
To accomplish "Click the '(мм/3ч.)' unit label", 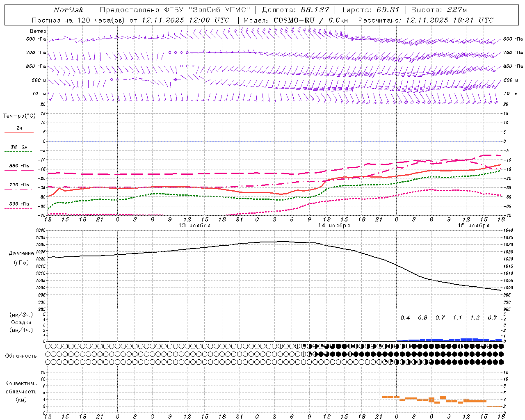I will [21, 315].
